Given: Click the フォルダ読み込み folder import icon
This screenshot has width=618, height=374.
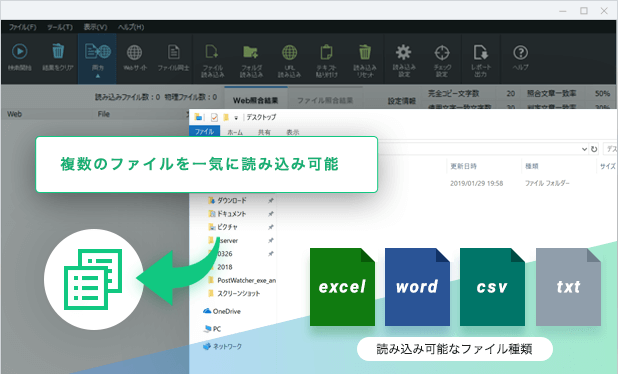Looking at the screenshot, I should [251, 52].
